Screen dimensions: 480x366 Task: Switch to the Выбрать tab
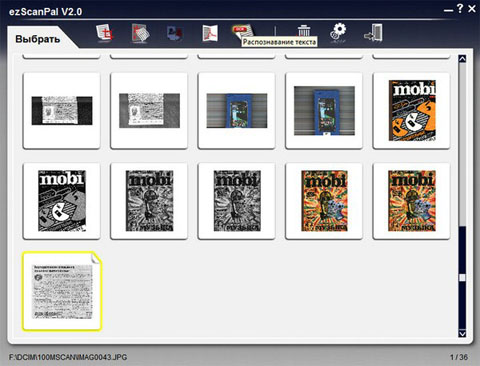38,39
